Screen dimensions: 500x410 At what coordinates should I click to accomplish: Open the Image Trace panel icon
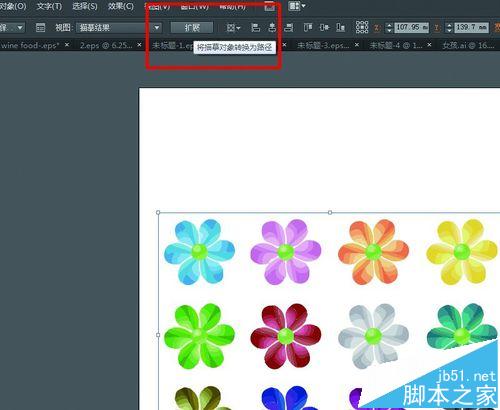(x=40, y=27)
